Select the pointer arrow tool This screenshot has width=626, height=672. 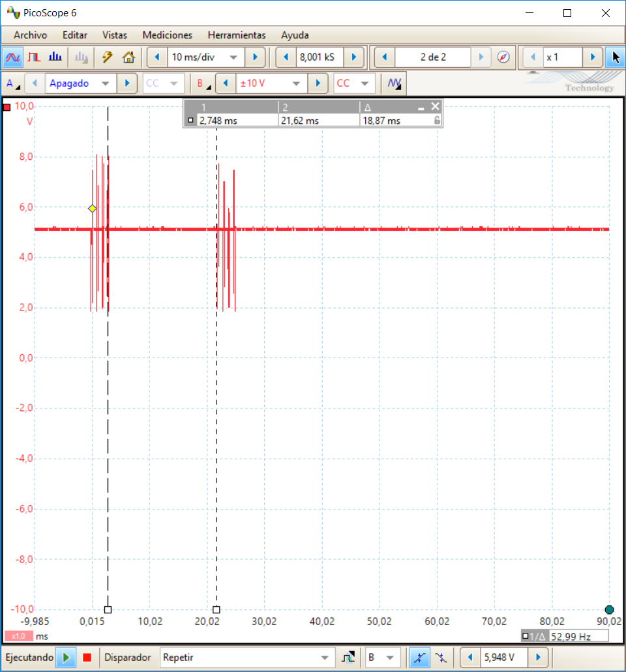[x=616, y=57]
